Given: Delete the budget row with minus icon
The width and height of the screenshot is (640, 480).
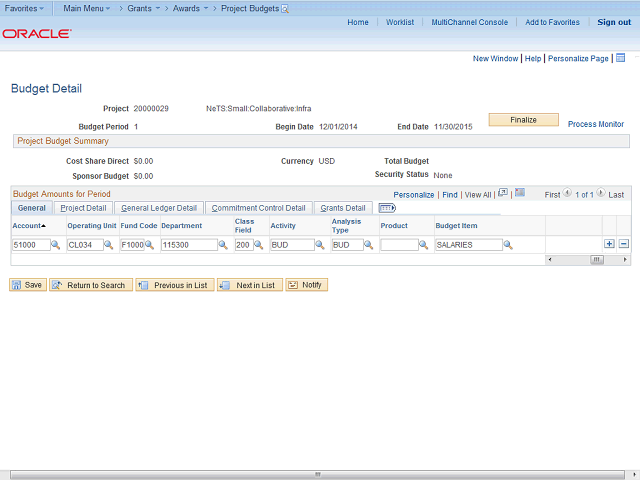Looking at the screenshot, I should click(x=624, y=244).
